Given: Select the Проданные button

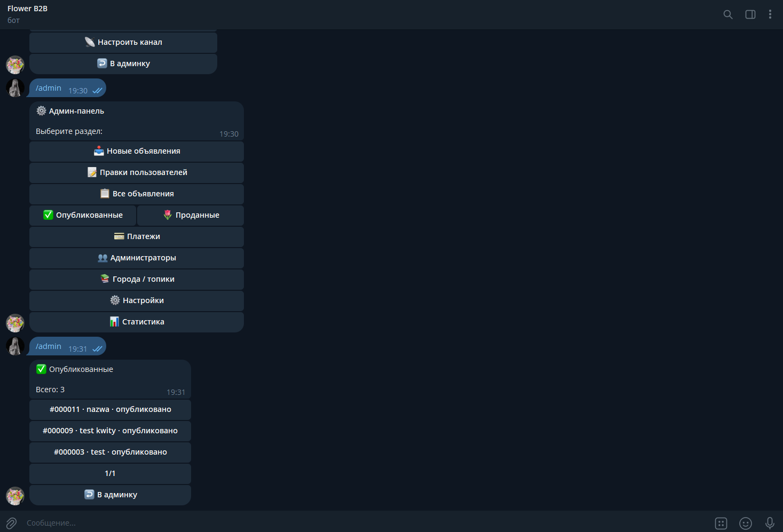Looking at the screenshot, I should pyautogui.click(x=191, y=215).
